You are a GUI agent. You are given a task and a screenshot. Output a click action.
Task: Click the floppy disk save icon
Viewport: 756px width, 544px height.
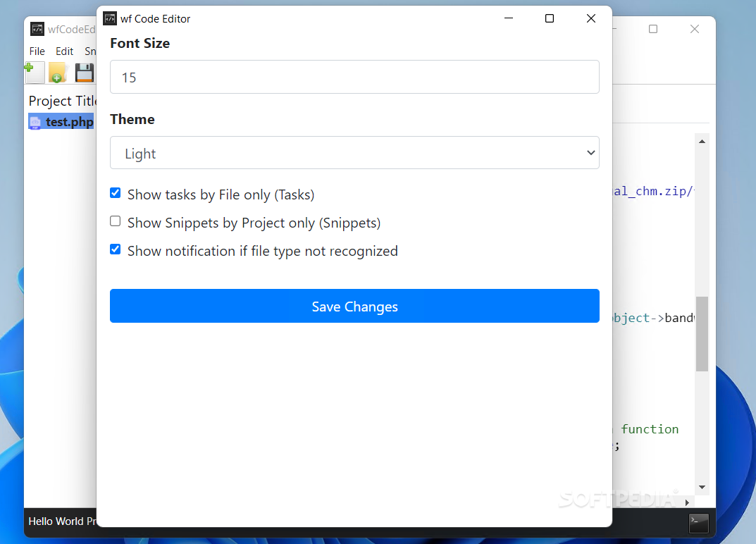click(x=85, y=73)
